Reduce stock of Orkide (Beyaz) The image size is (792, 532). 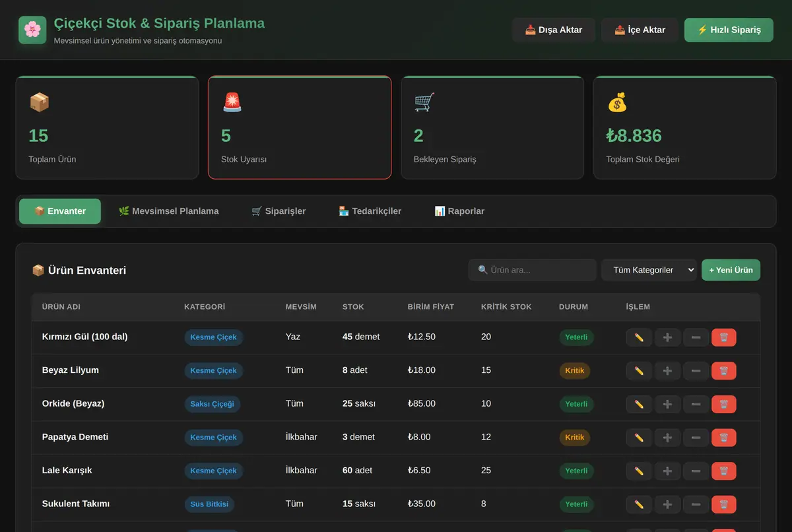(696, 404)
